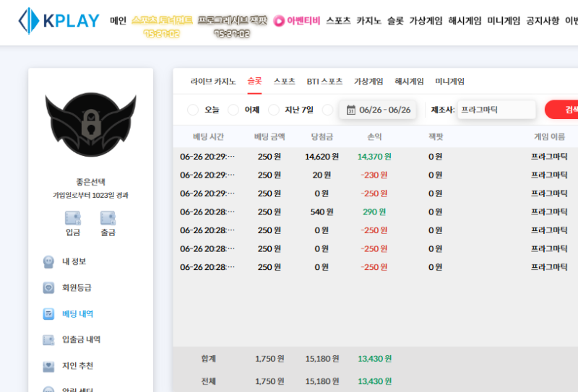The width and height of the screenshot is (578, 392).
Task: Click the calendar icon in date field
Action: pos(351,110)
